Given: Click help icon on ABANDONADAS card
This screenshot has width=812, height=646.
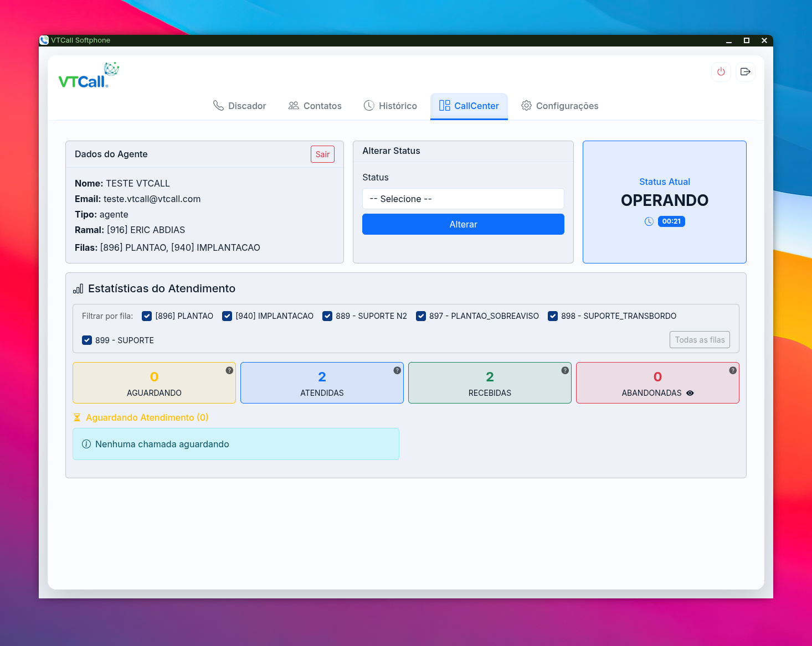Looking at the screenshot, I should click(733, 370).
